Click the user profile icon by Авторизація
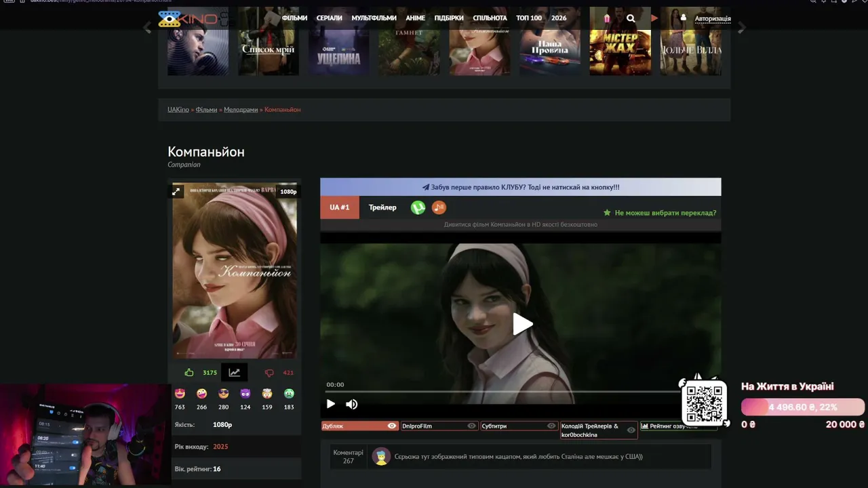This screenshot has height=488, width=868. (x=684, y=18)
